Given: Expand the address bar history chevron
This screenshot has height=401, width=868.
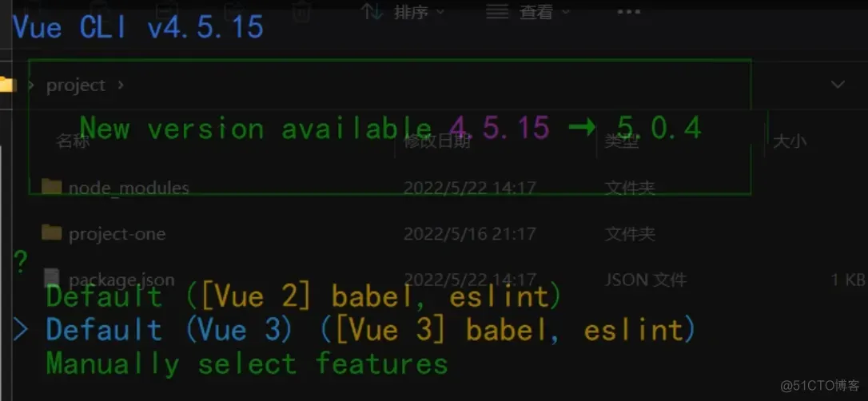Looking at the screenshot, I should point(838,85).
